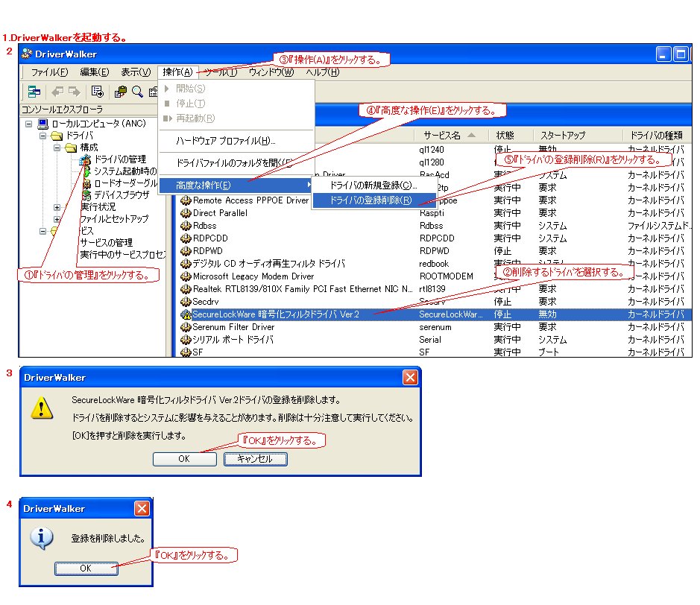Select the SecureLockWare 暗号化フィルタドライバ Ver.2 row
The image size is (700, 605).
pyautogui.click(x=432, y=314)
